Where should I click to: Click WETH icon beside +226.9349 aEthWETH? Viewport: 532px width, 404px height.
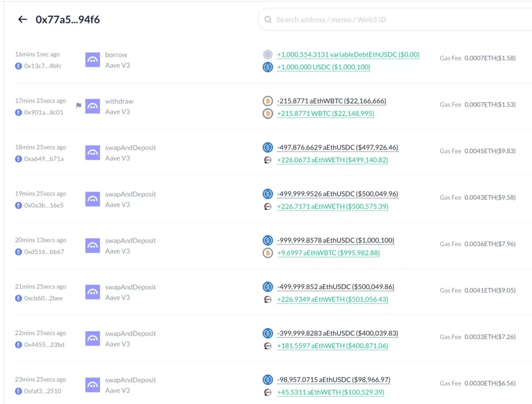[x=268, y=299]
